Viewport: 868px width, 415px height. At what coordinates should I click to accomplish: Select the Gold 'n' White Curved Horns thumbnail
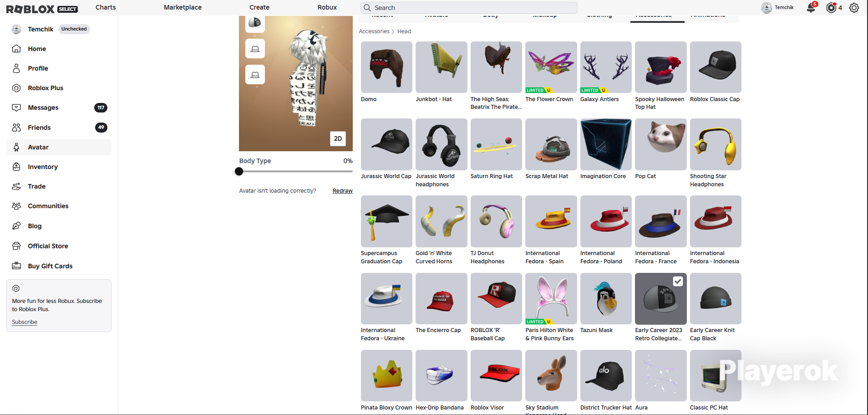coord(442,221)
